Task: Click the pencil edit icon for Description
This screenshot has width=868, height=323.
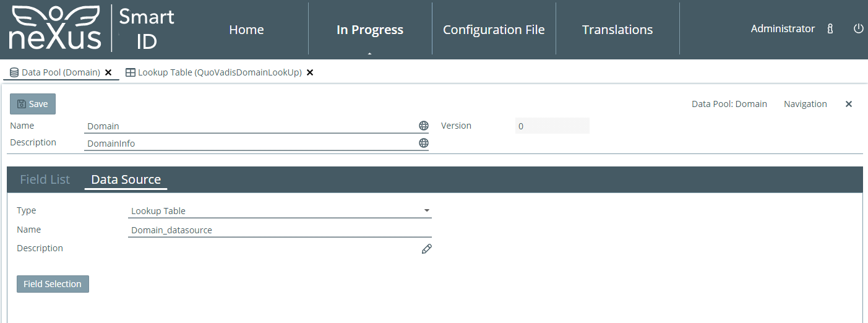Action: pyautogui.click(x=426, y=249)
